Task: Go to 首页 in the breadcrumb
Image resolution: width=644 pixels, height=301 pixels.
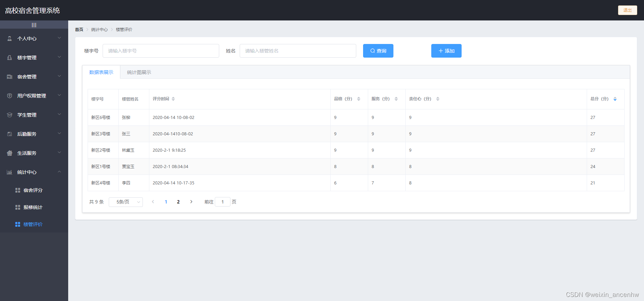Action: coord(79,30)
